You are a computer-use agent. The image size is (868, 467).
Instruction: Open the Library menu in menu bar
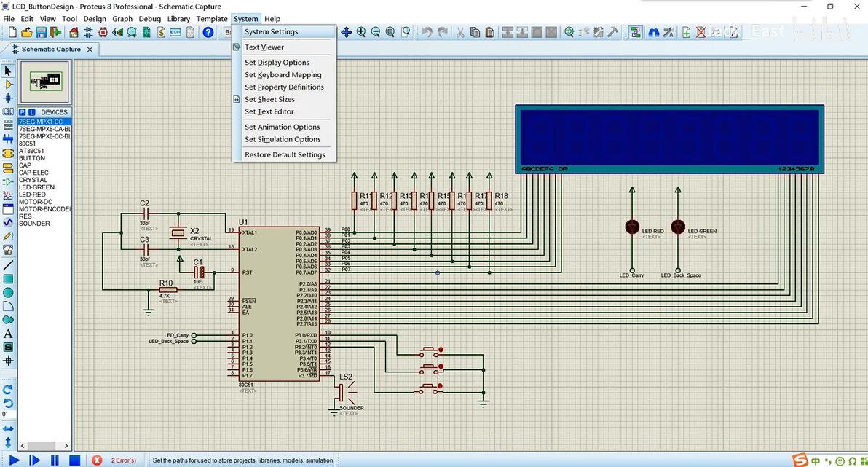[x=178, y=19]
